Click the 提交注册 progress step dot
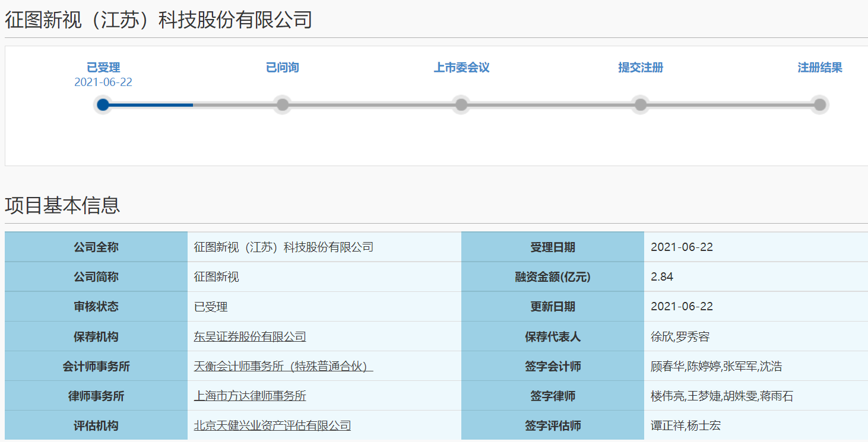This screenshot has height=442, width=868. click(641, 105)
